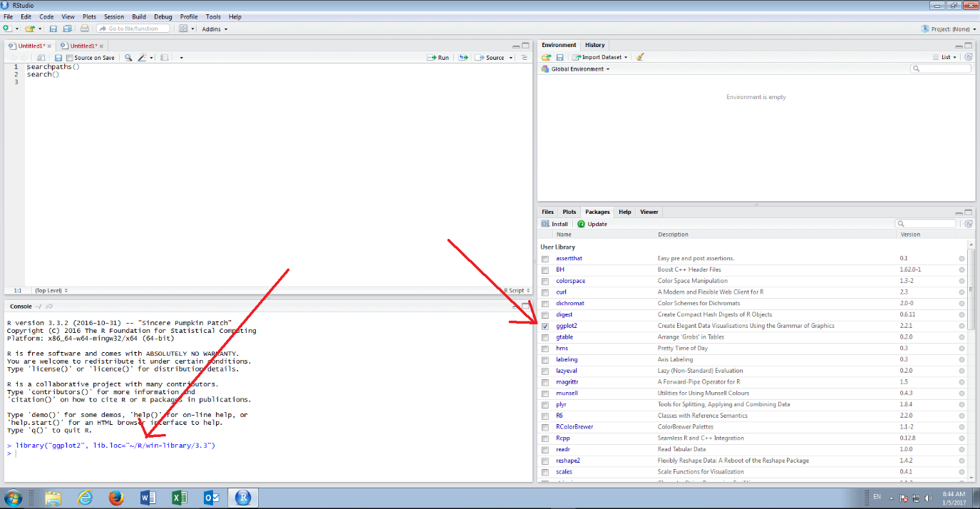Remove ggplot2 package via its X icon
980x509 pixels.
coord(961,327)
